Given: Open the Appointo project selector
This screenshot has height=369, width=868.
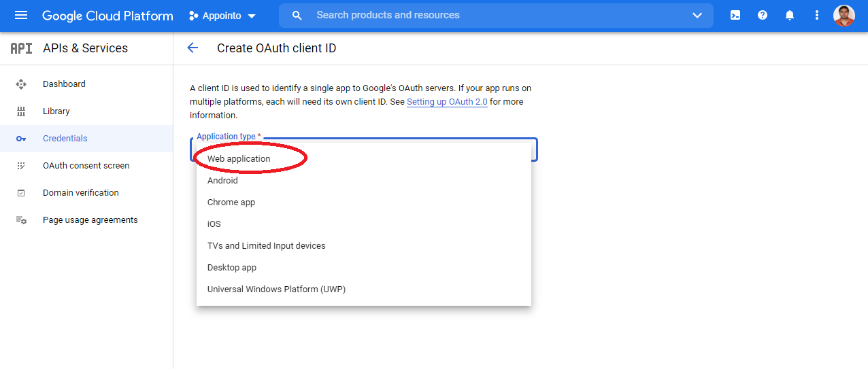Looking at the screenshot, I should [x=222, y=16].
